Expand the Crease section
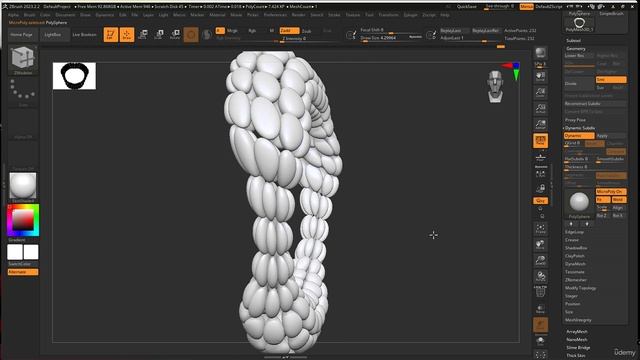Viewport: 640px width, 360px height. pos(572,240)
